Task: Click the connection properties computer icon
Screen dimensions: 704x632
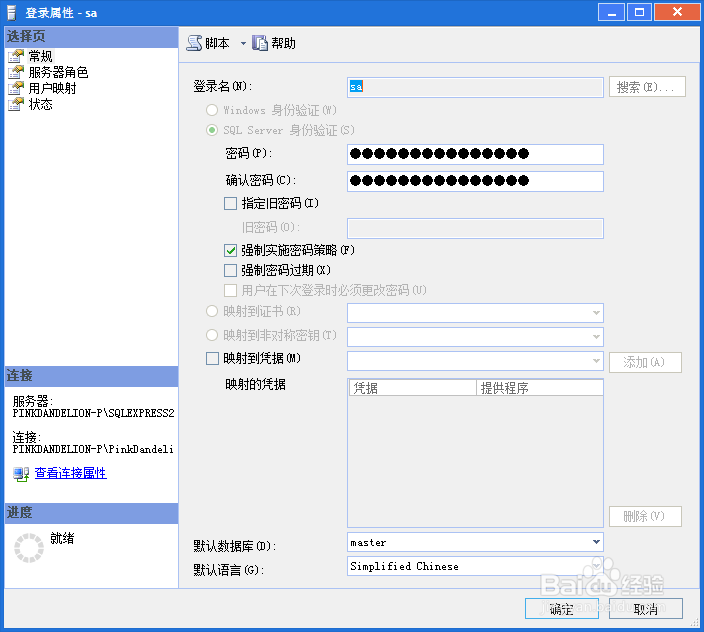Action: 21,474
